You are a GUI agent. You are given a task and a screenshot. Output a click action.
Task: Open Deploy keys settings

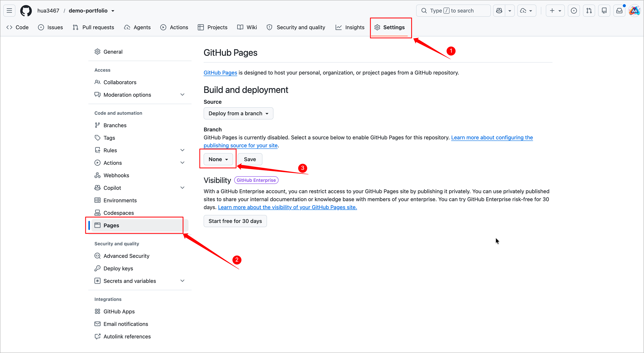140,268
